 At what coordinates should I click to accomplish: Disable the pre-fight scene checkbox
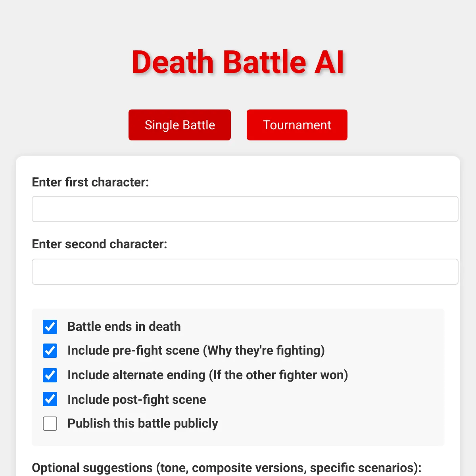[x=50, y=351]
